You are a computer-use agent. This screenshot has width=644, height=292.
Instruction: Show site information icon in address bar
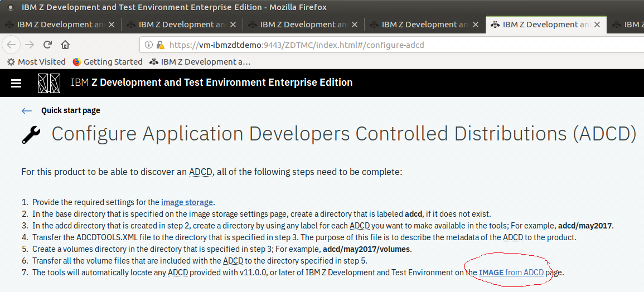pos(149,45)
